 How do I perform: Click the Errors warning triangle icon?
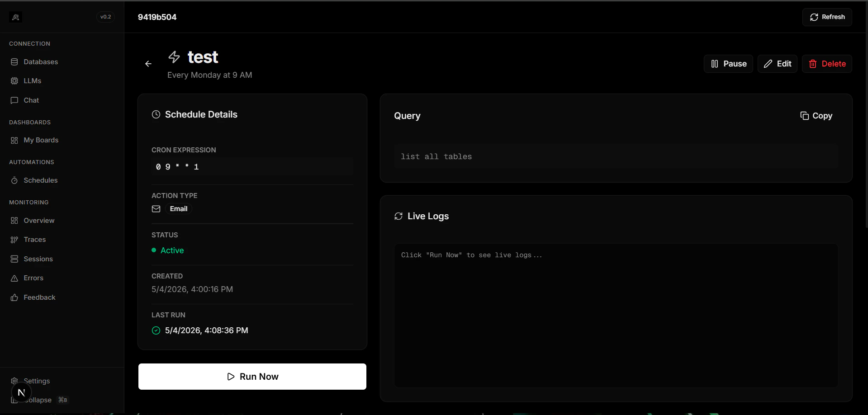14,278
